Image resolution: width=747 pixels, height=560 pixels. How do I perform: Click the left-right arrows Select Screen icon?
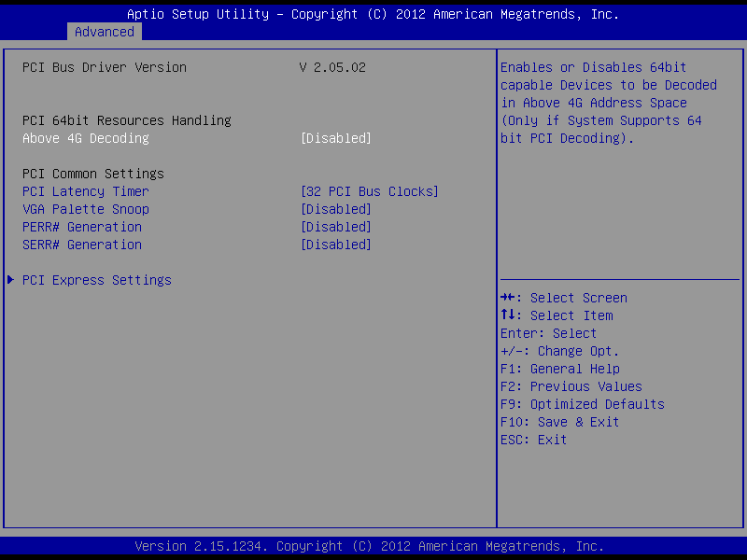pyautogui.click(x=507, y=298)
